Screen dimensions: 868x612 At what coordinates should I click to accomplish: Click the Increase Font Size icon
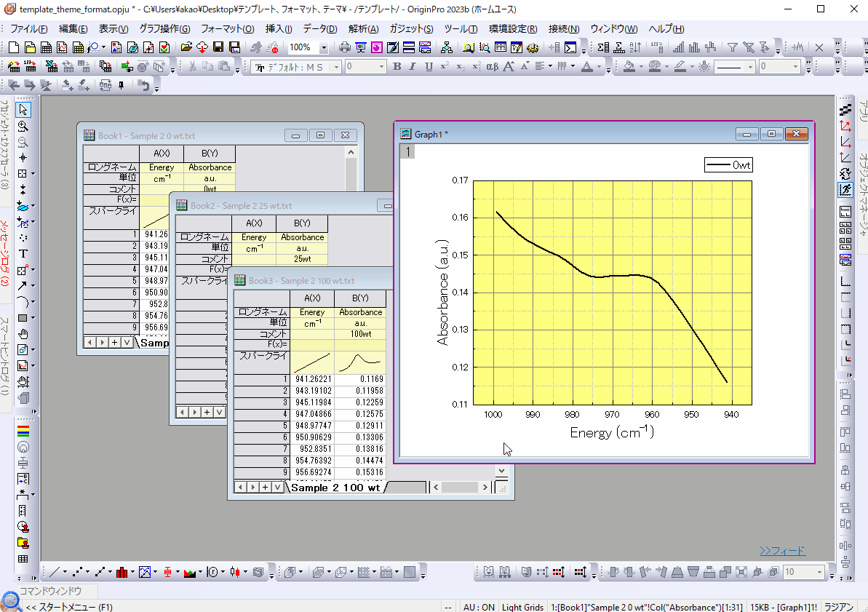509,67
